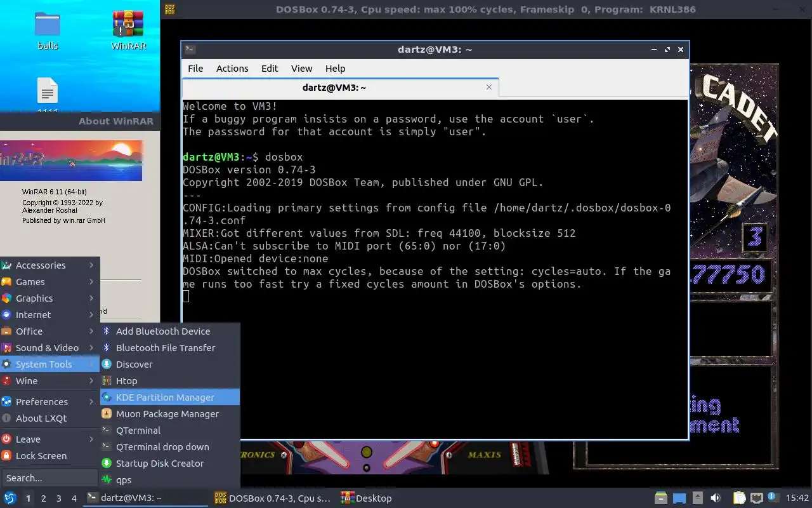Launch Bluetooth File Transfer
The width and height of the screenshot is (812, 508).
170,348
